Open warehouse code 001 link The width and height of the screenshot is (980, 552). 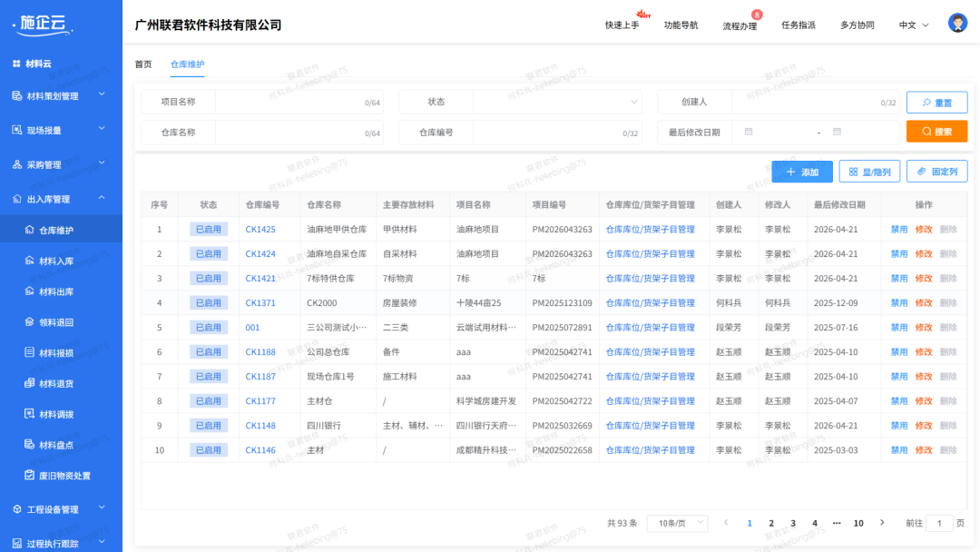252,328
